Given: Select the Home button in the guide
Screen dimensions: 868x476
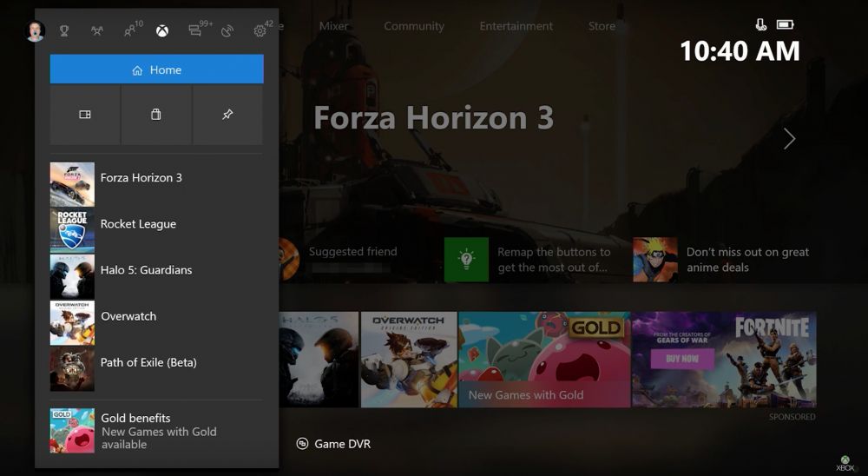Looking at the screenshot, I should pos(156,69).
